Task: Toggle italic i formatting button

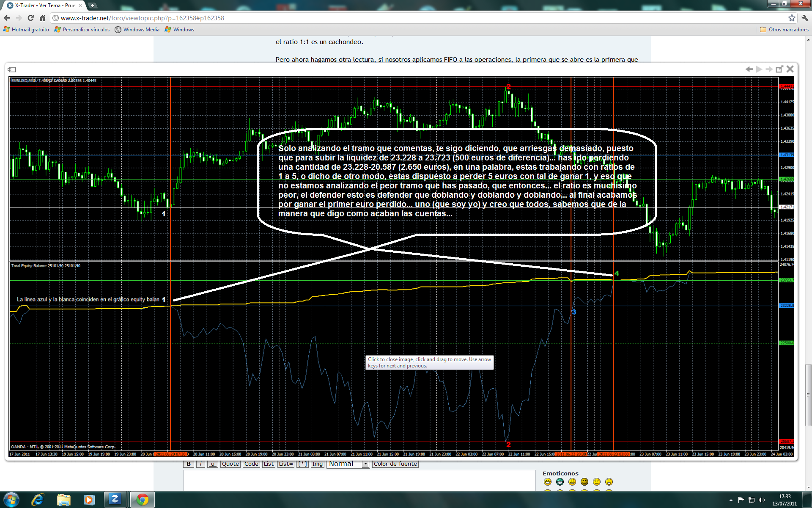Action: tap(201, 464)
